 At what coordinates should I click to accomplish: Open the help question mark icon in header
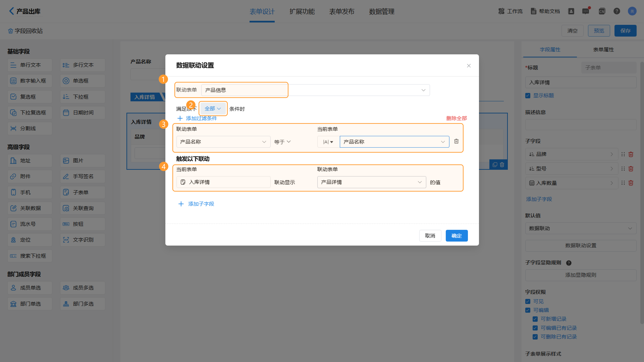616,11
